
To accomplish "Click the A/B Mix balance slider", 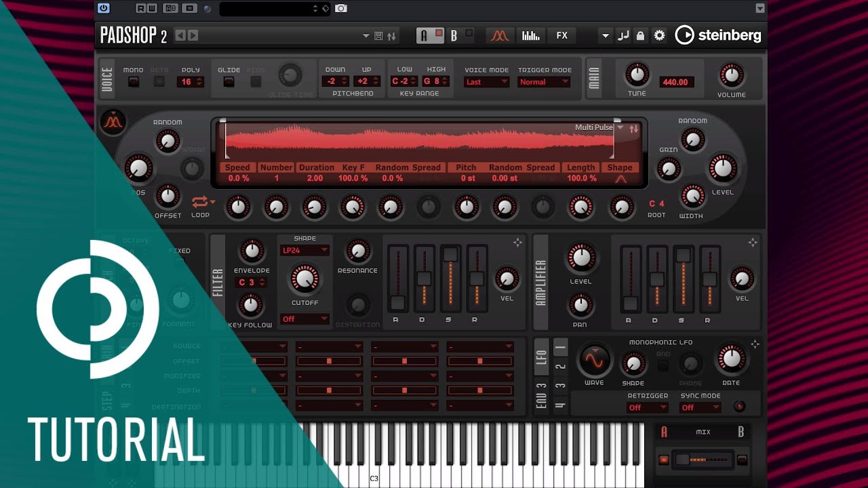I will [x=703, y=460].
